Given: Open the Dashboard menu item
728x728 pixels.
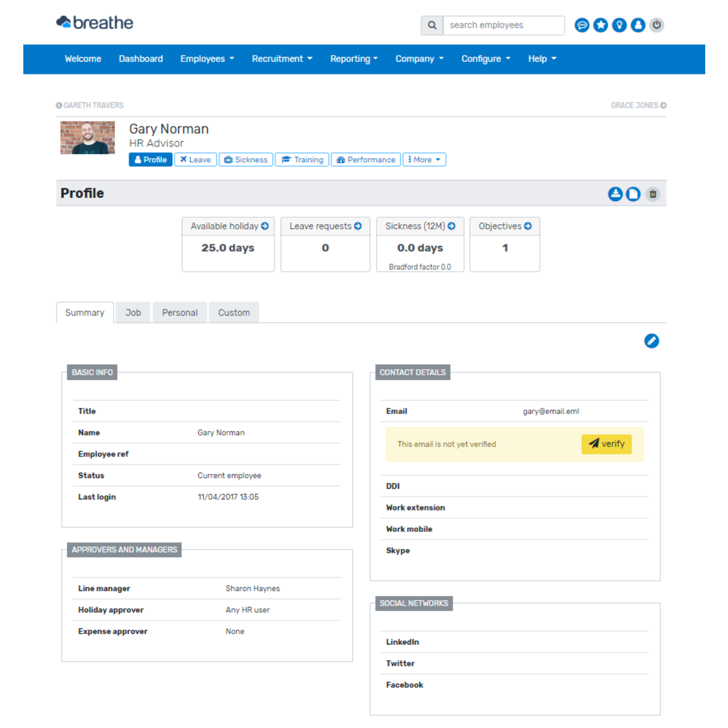Looking at the screenshot, I should coord(140,59).
